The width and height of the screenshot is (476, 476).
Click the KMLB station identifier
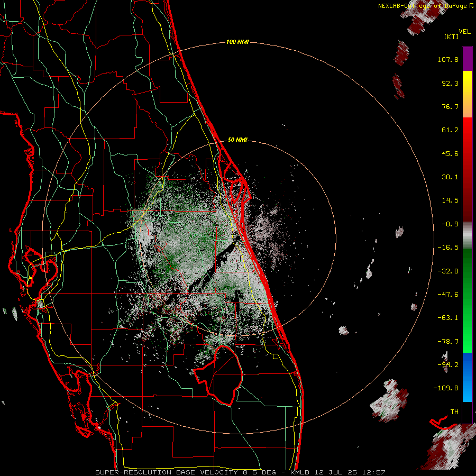click(300, 472)
